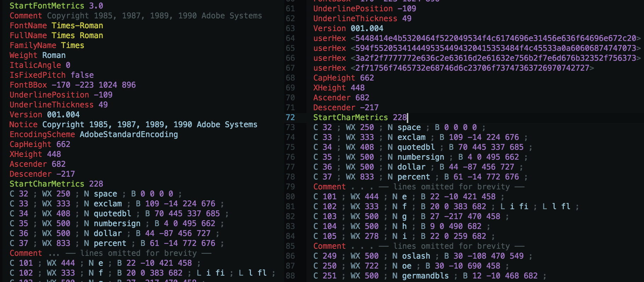This screenshot has width=644, height=282.
Task: Click gutter line number 75
Action: pos(290,147)
